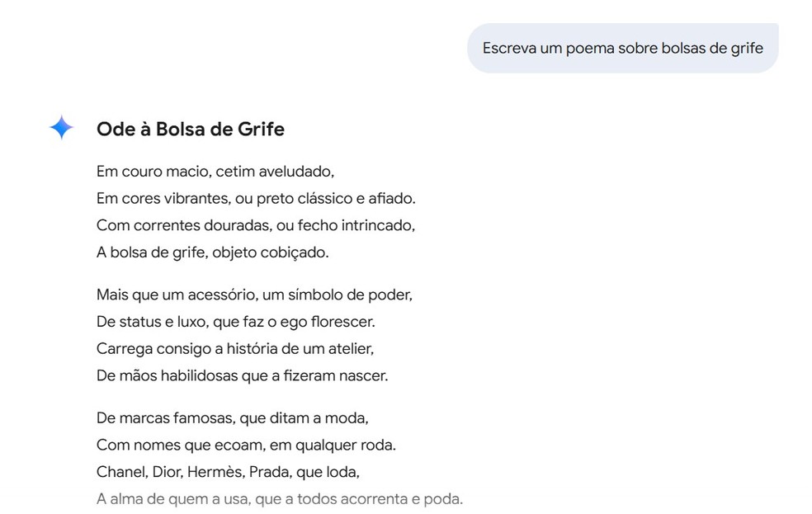Image resolution: width=812 pixels, height=514 pixels.
Task: Click the line starting "Carrega consigo a história"
Action: point(235,348)
